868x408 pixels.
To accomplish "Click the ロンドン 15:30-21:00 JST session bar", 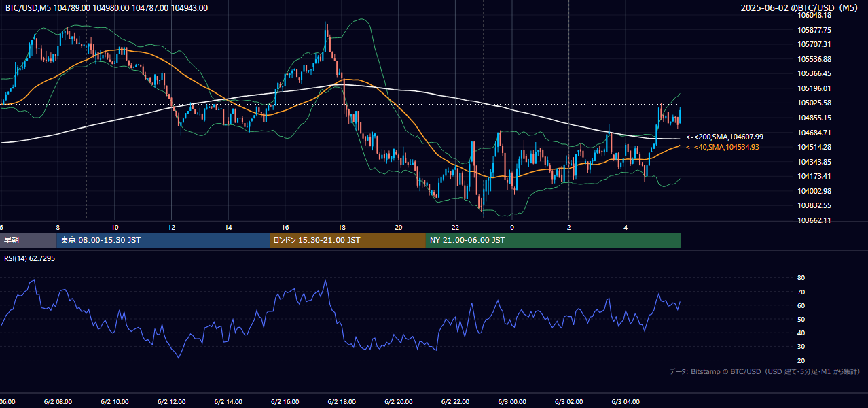I will 348,240.
